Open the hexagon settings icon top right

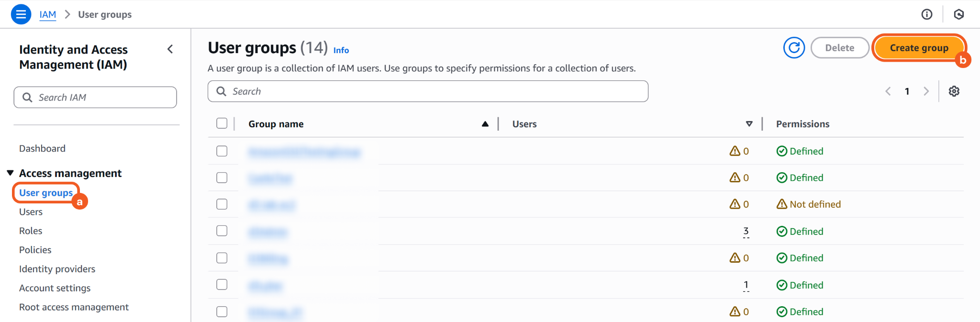coord(958,14)
